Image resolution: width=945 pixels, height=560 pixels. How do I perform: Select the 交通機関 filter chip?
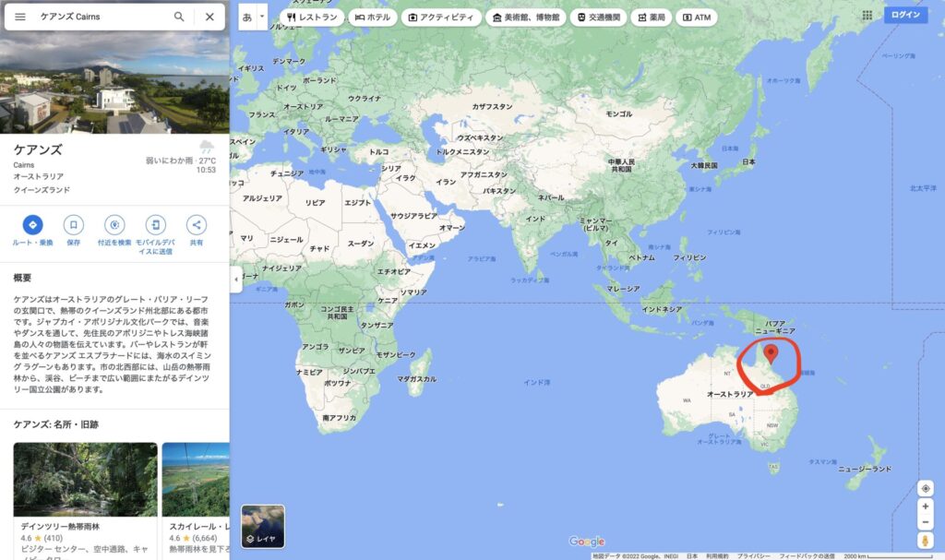point(598,18)
